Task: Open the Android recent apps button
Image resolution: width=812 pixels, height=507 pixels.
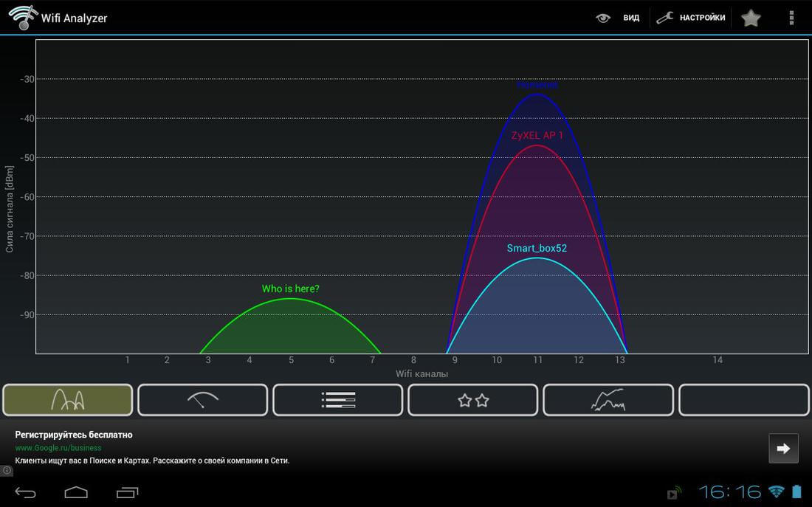Action: [128, 492]
